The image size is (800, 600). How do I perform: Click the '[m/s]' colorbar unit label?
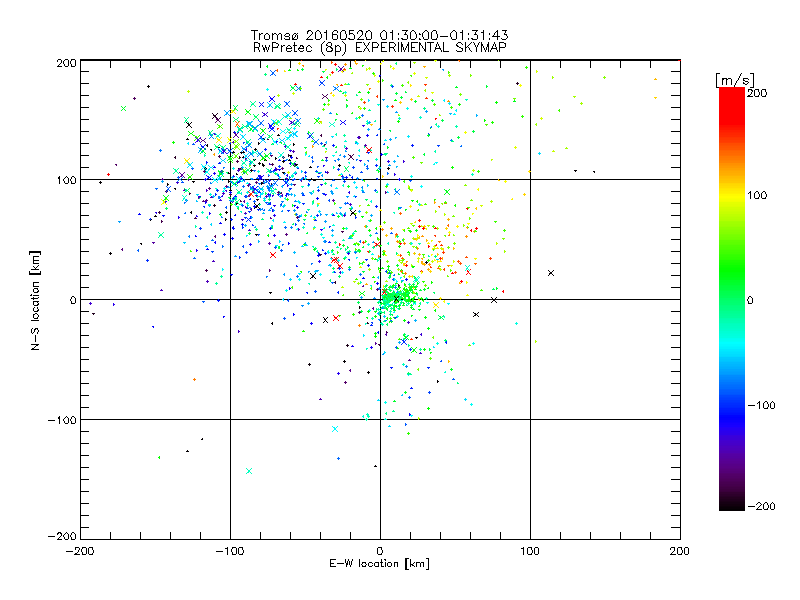[735, 80]
